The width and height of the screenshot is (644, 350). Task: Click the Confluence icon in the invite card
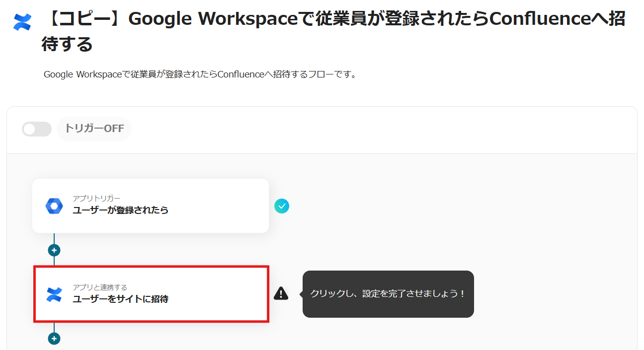pos(54,294)
